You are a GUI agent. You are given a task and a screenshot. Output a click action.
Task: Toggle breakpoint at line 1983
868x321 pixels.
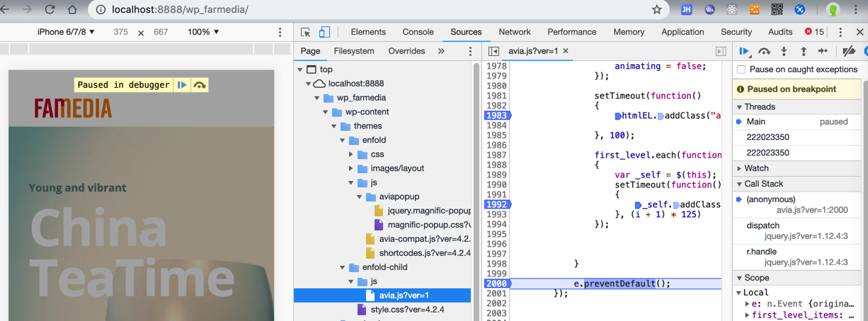click(x=496, y=115)
